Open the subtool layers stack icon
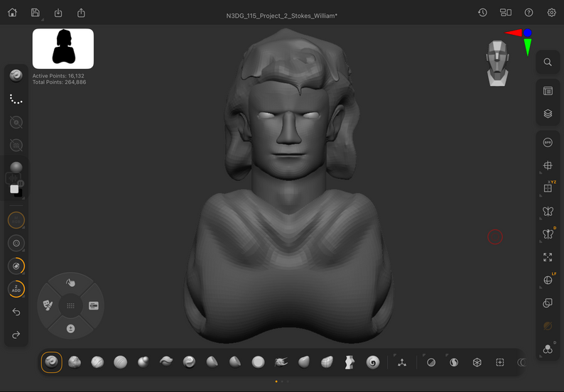Screen dimensions: 564x392 pyautogui.click(x=548, y=114)
